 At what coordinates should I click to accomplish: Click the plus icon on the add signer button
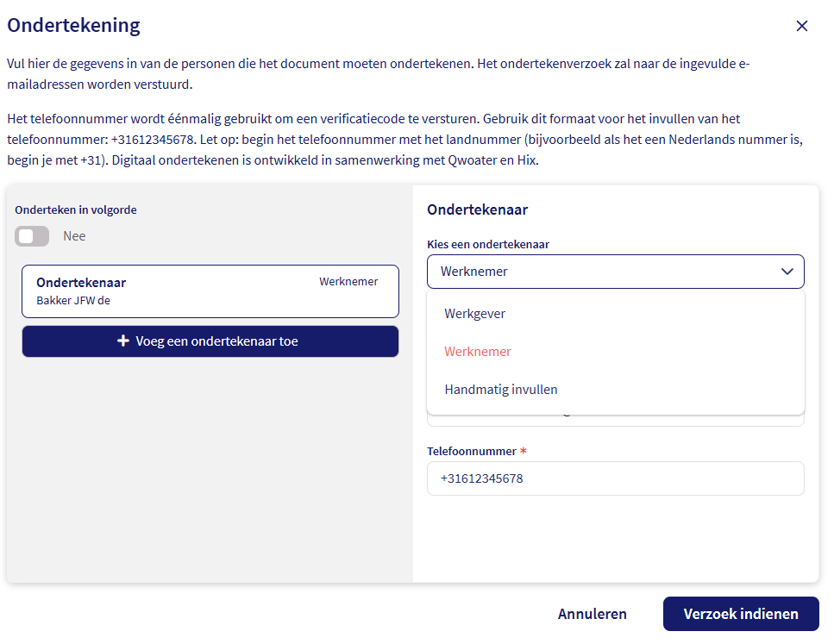tap(123, 341)
